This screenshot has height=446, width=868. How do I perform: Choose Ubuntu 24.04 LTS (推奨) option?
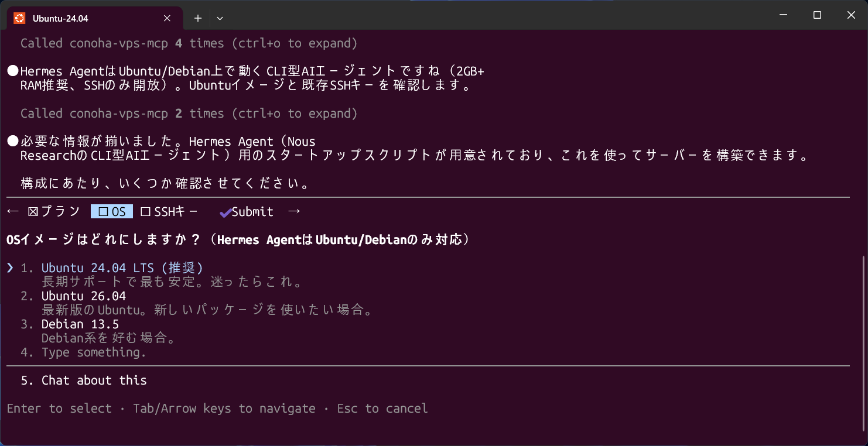(122, 268)
